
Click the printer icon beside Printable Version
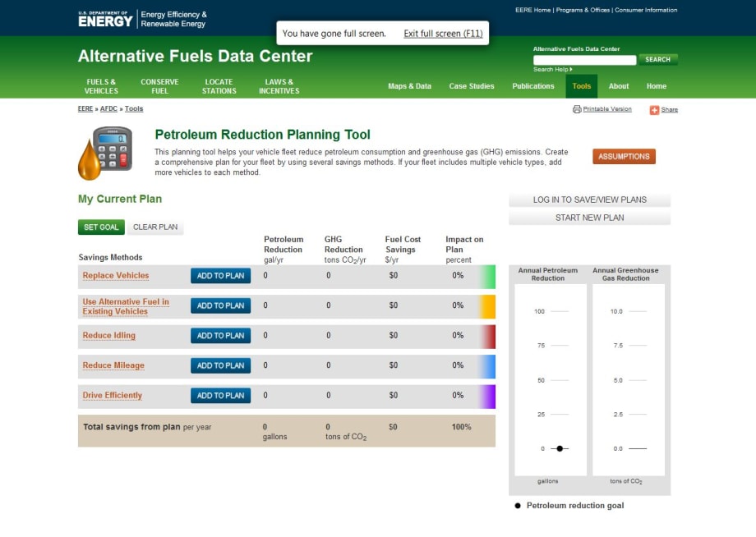[x=577, y=109]
